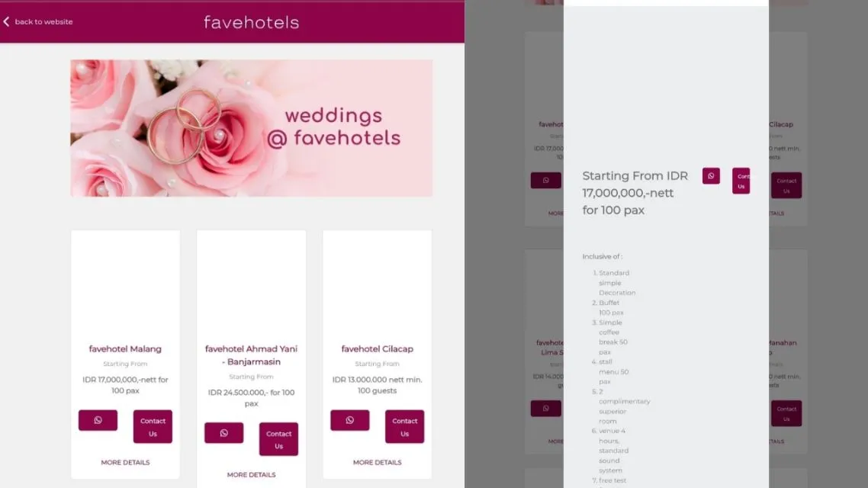The image size is (868, 488).
Task: Click dimmed WhatsApp icon in lower background card
Action: 546,409
